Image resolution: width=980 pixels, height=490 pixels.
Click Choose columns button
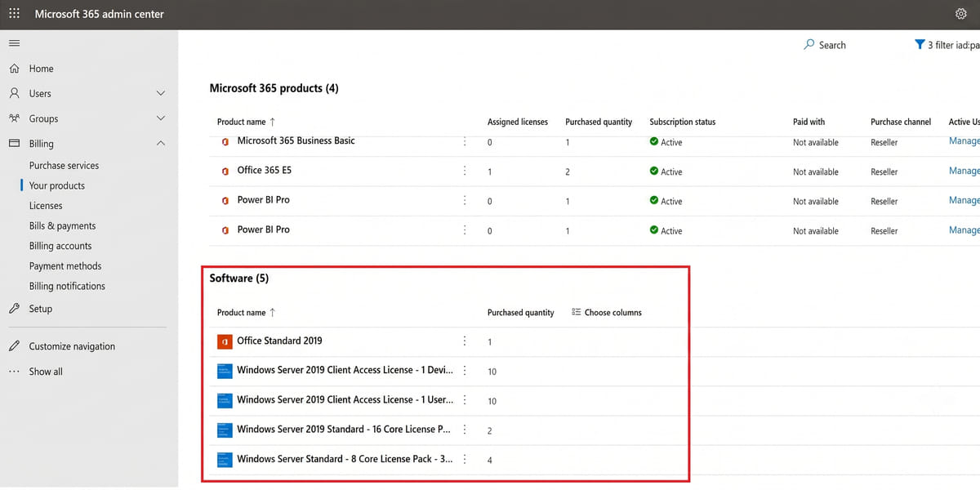[x=607, y=312]
